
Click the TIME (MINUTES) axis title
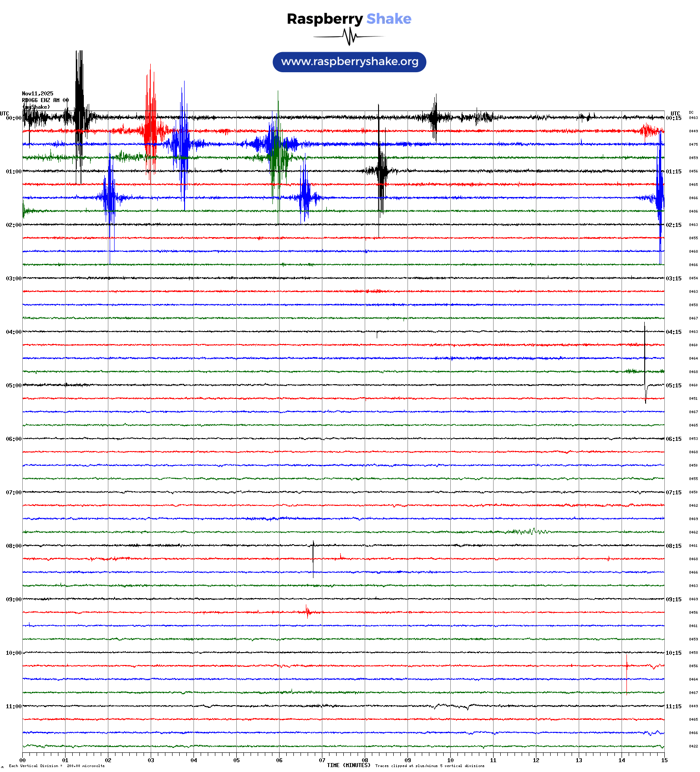point(349,765)
